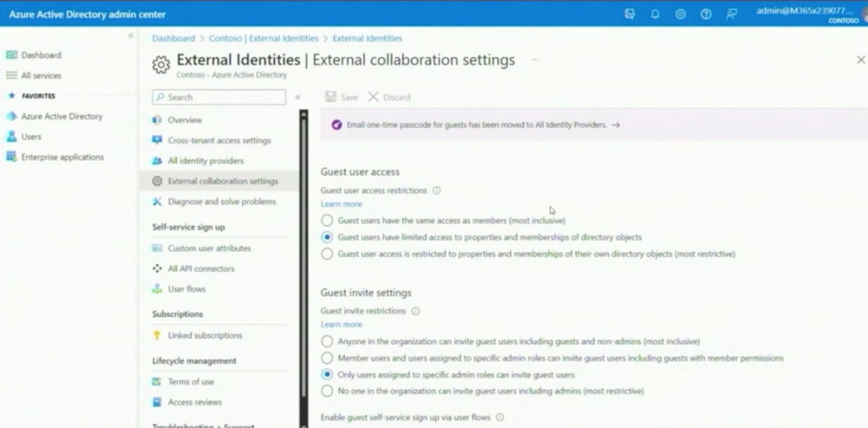Viewport: 868px width, 428px height.
Task: Click info icon beside guest self-service sign up
Action: click(x=500, y=418)
